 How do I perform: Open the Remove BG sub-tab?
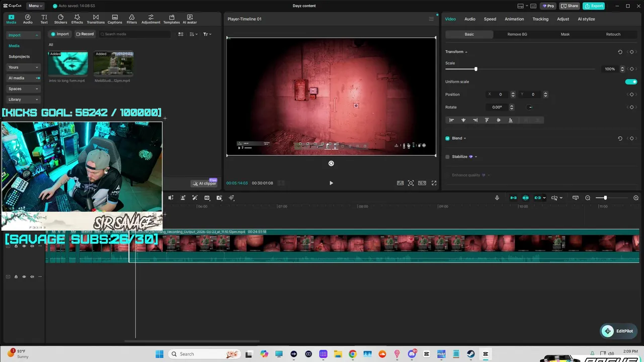coord(517,34)
